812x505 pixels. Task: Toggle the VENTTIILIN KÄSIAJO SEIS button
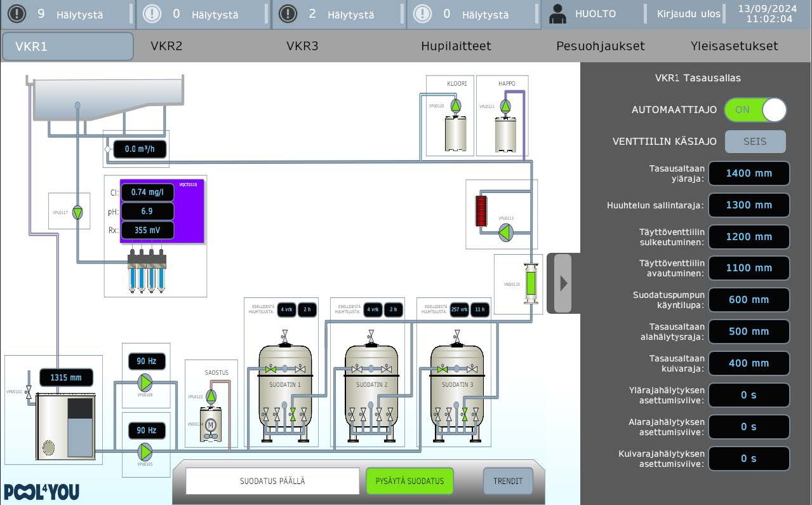tap(755, 142)
